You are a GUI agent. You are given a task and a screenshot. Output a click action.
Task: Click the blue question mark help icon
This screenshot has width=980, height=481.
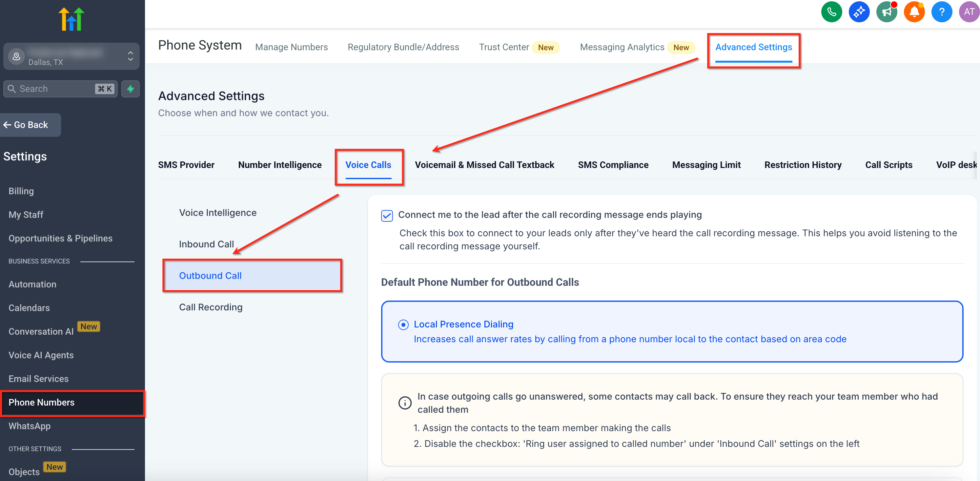point(941,12)
